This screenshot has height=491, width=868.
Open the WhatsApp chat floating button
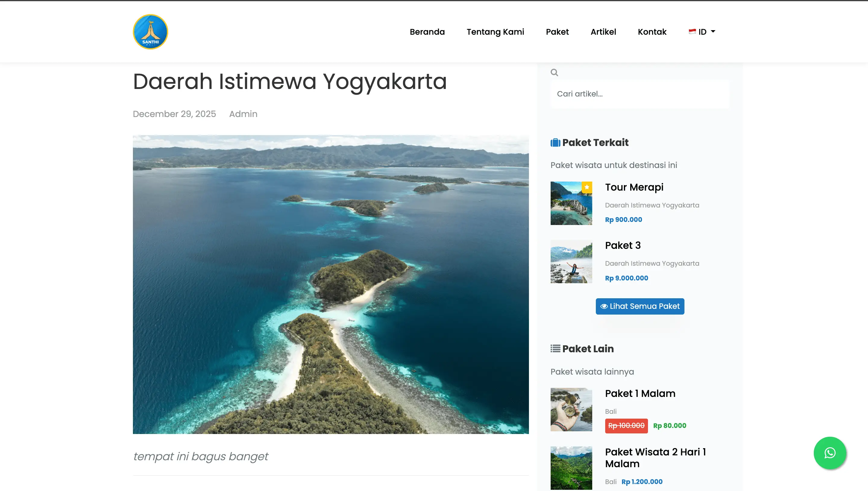click(x=830, y=453)
